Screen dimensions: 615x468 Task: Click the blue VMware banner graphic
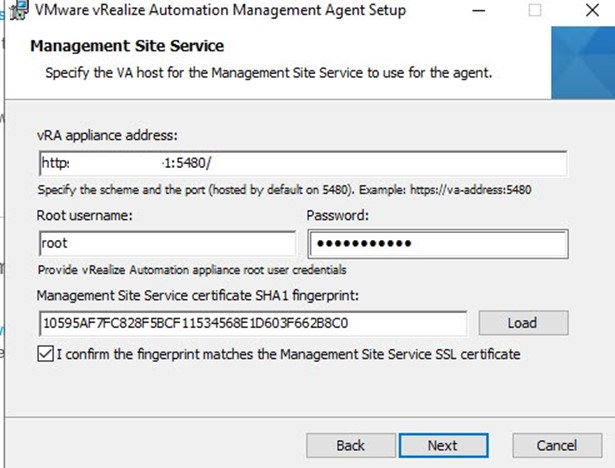(583, 63)
